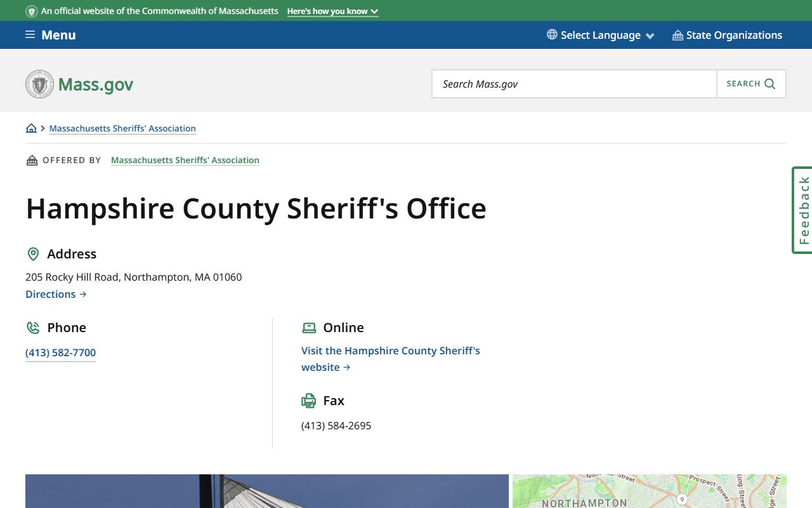Select the fax number (413) 584-2695

(x=336, y=425)
